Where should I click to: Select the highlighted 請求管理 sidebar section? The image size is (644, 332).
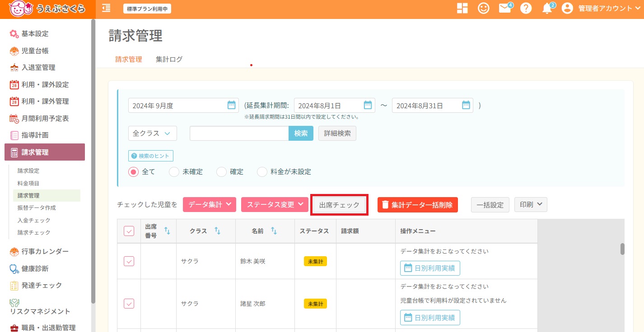coord(45,152)
